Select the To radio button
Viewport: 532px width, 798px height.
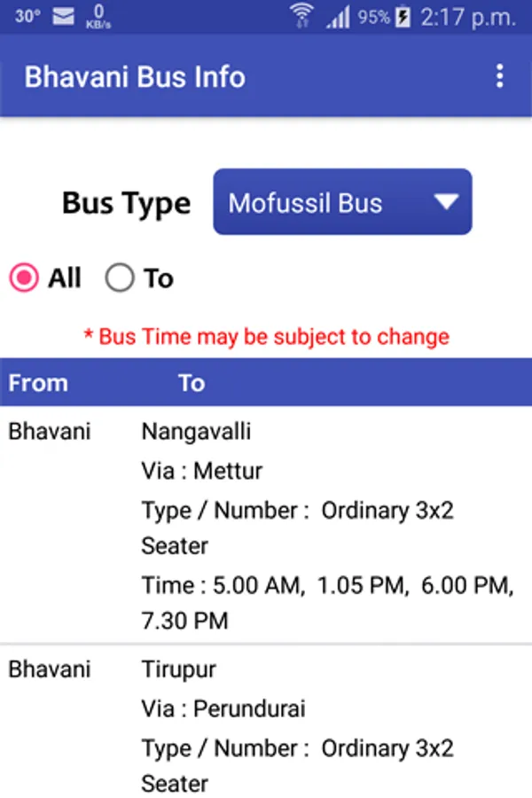click(120, 278)
